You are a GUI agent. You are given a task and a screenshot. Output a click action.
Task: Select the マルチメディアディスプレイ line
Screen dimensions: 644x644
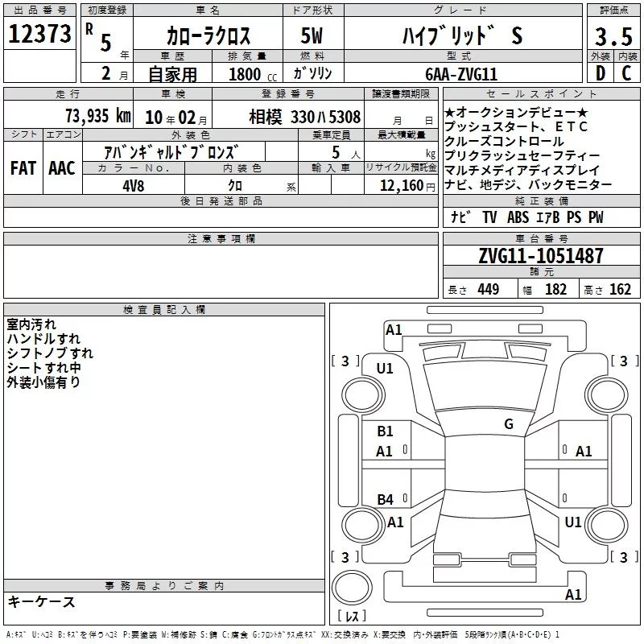pos(522,170)
